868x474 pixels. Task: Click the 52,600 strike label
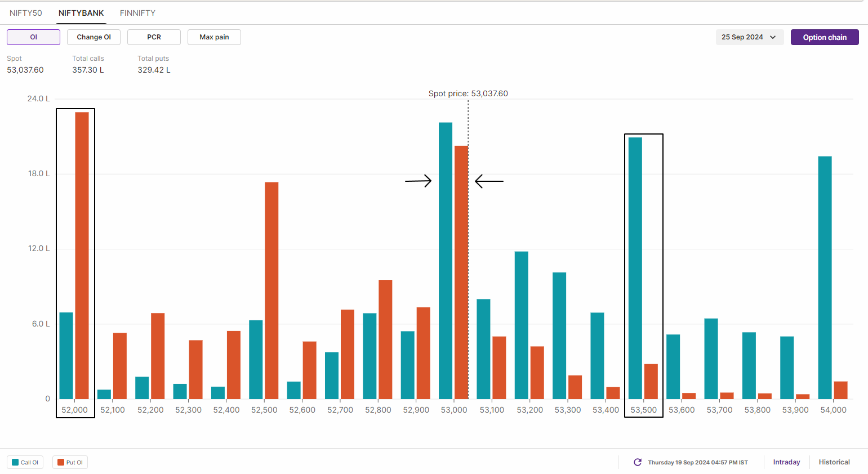[302, 410]
